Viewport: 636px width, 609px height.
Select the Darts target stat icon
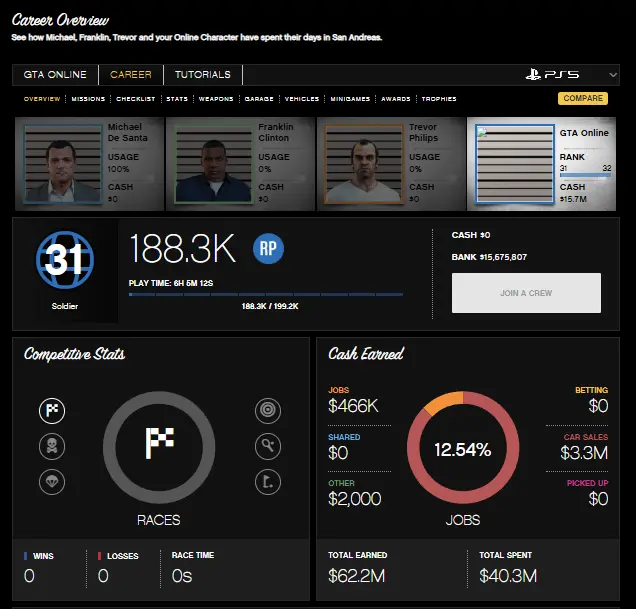267,409
